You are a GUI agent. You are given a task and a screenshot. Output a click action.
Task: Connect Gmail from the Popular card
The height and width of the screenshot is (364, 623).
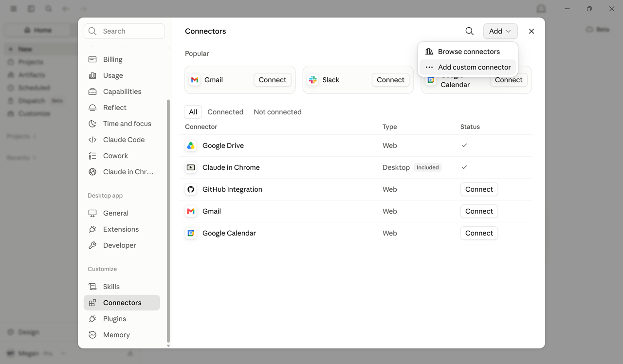tap(273, 80)
